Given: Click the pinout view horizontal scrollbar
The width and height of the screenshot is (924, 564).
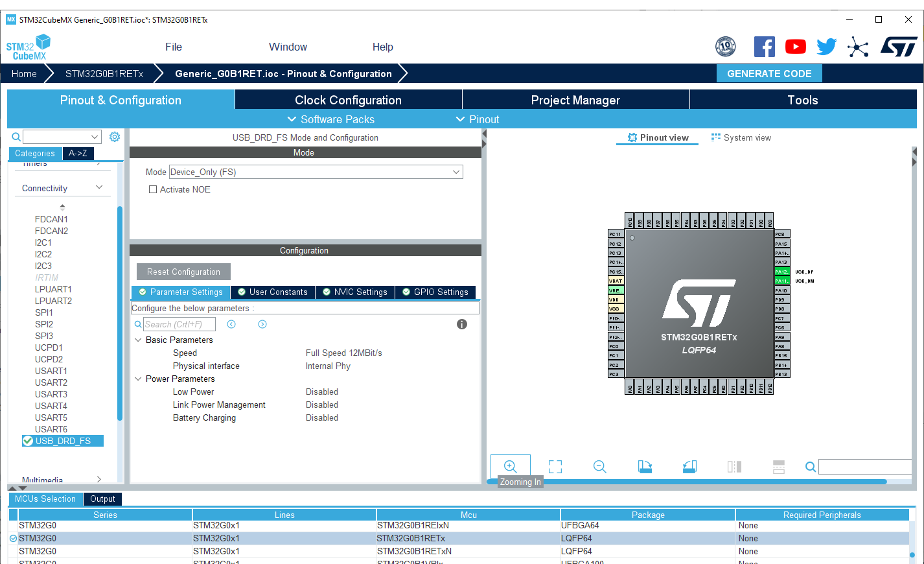Looking at the screenshot, I should coord(687,482).
